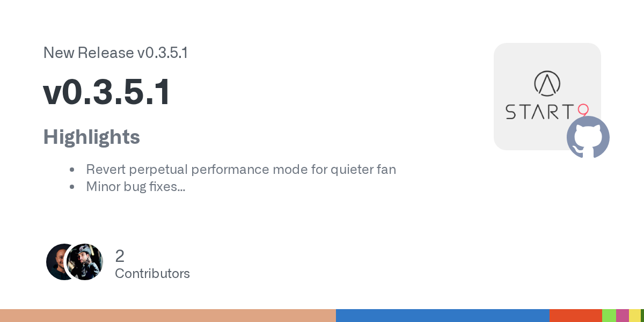This screenshot has height=322, width=644.
Task: Click the bullet dot before 'Minor bug fixes'
Action: click(71, 187)
